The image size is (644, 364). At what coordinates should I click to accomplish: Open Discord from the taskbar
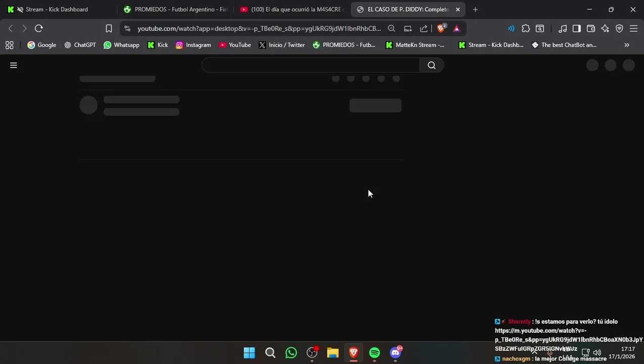coord(395,353)
